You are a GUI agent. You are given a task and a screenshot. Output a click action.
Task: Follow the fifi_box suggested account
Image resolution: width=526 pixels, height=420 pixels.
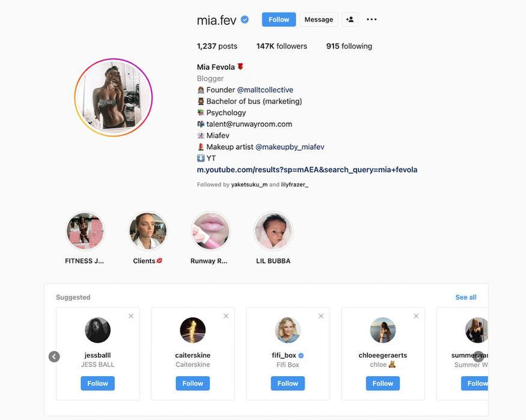point(288,383)
